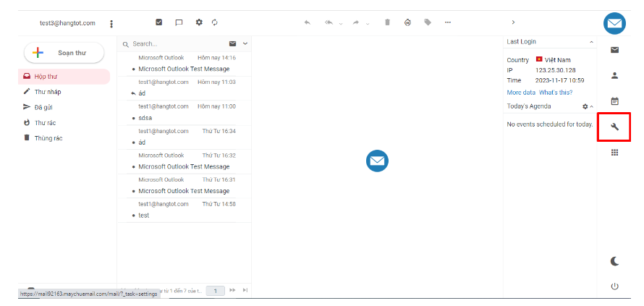The width and height of the screenshot is (644, 306).
Task: Open the Thư nháp drafts folder
Action: pyautogui.click(x=64, y=92)
